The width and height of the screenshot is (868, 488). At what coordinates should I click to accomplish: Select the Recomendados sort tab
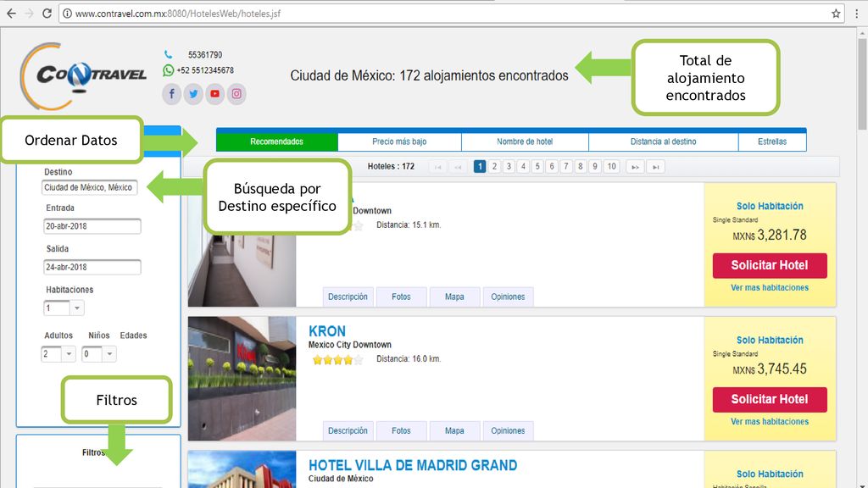[x=277, y=141]
